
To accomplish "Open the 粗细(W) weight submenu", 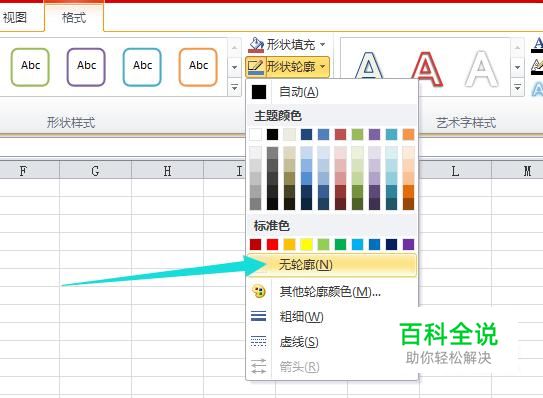I will (x=331, y=316).
